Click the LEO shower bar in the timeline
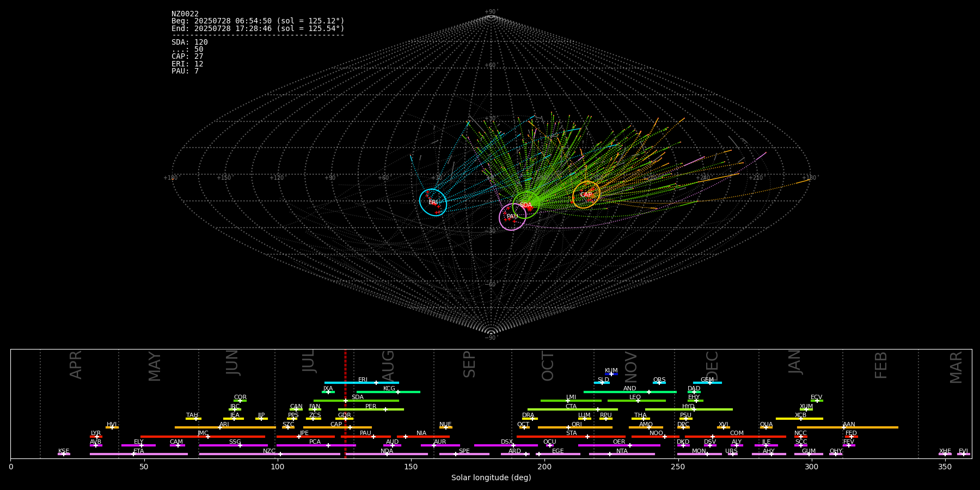980x490 pixels. 636,401
